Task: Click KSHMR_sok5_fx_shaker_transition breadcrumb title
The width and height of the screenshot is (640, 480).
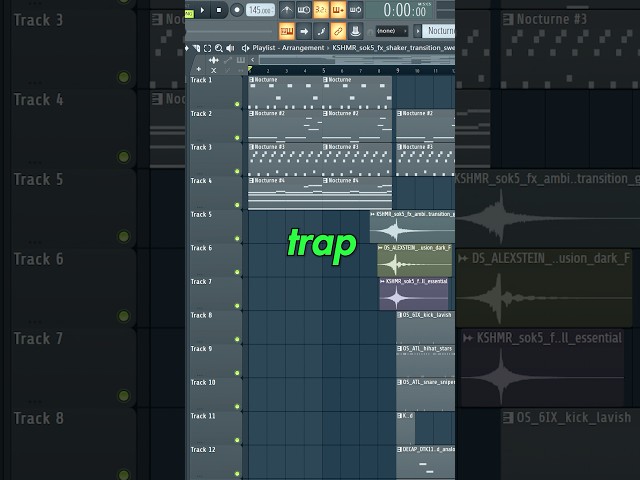Action: click(393, 48)
